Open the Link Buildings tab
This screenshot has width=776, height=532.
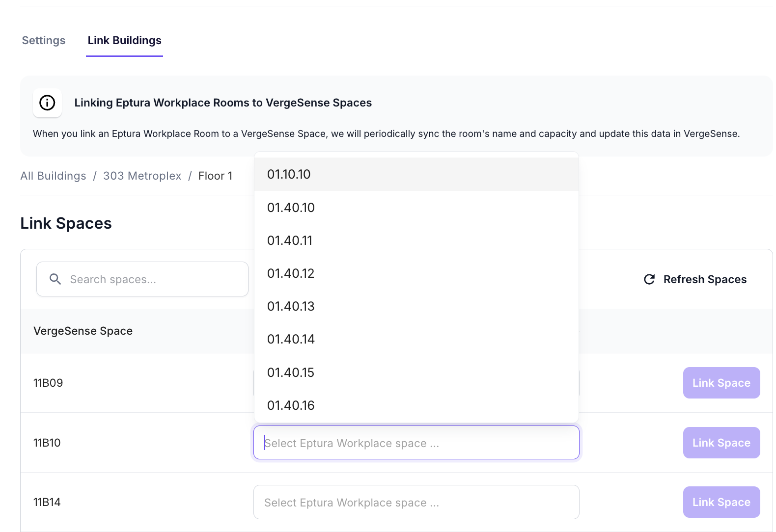point(124,40)
